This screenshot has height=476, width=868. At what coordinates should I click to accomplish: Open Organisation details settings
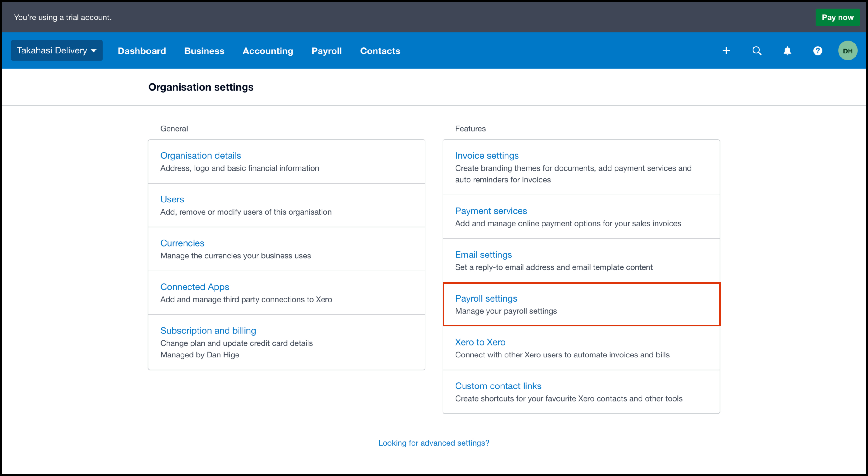[201, 155]
